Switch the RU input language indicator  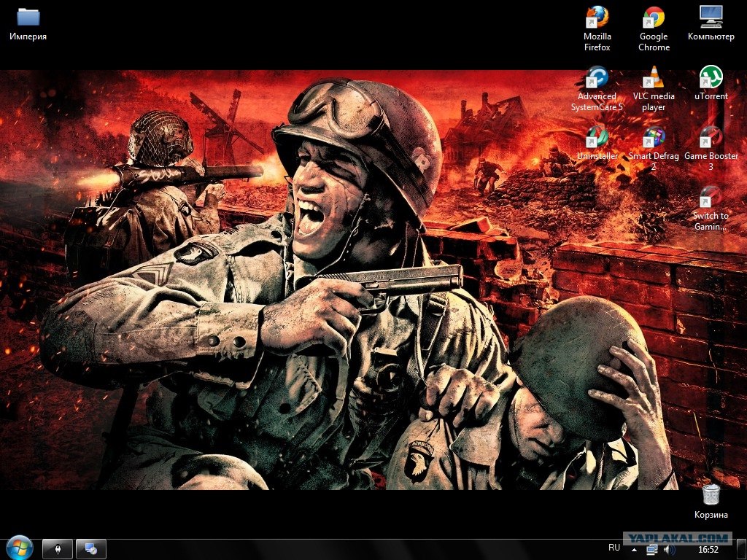click(614, 548)
